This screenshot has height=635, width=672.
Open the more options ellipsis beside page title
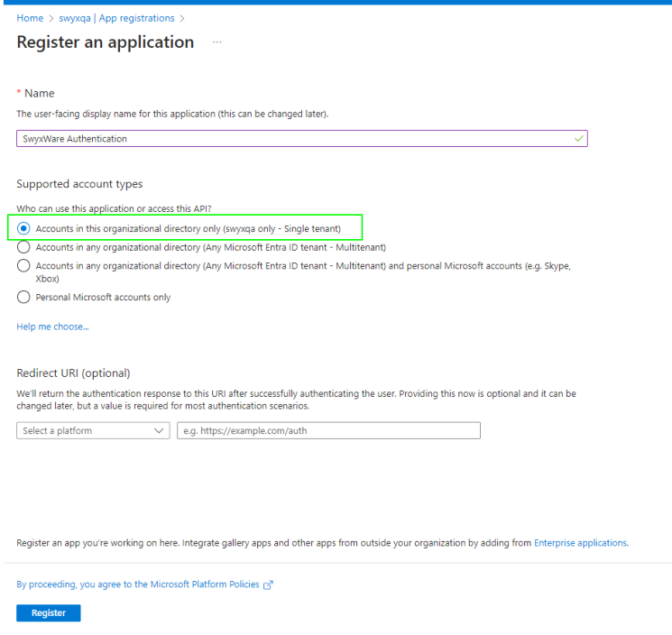click(217, 42)
